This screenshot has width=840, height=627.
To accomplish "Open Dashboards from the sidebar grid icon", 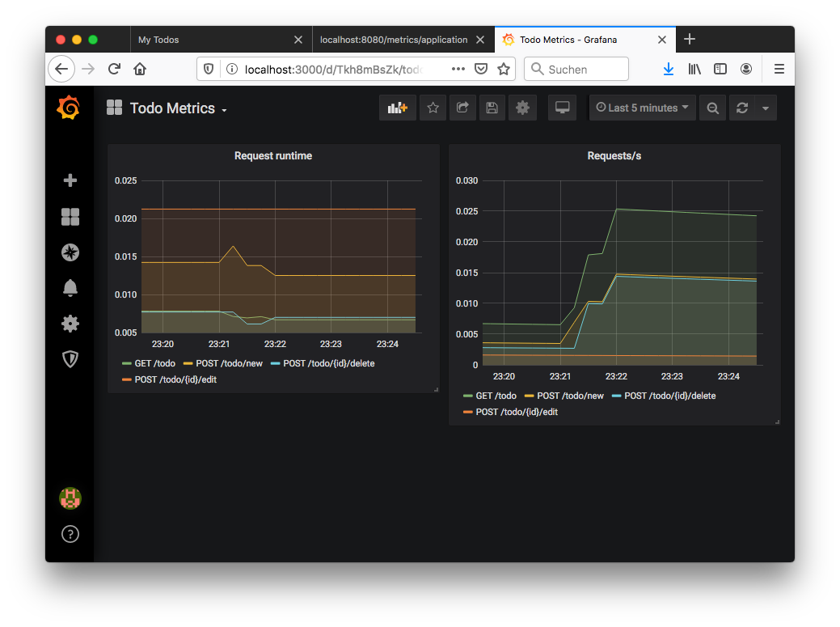I will 70,217.
